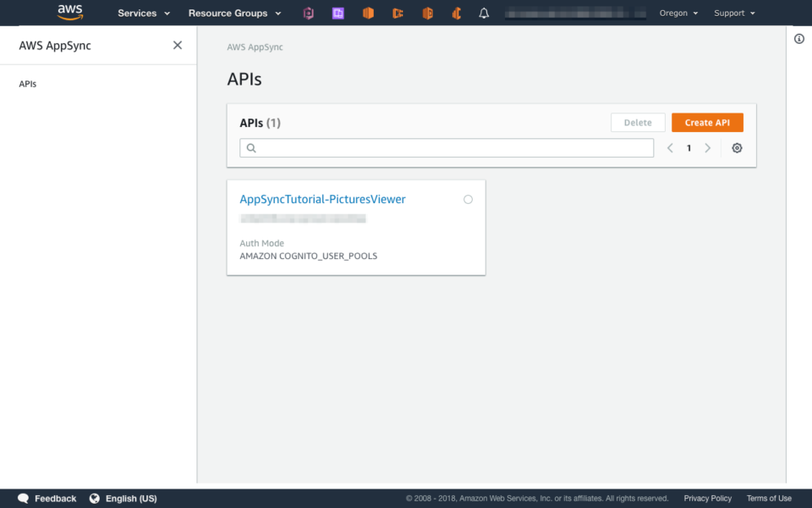Open the notifications bell
This screenshot has width=812, height=508.
tap(484, 14)
